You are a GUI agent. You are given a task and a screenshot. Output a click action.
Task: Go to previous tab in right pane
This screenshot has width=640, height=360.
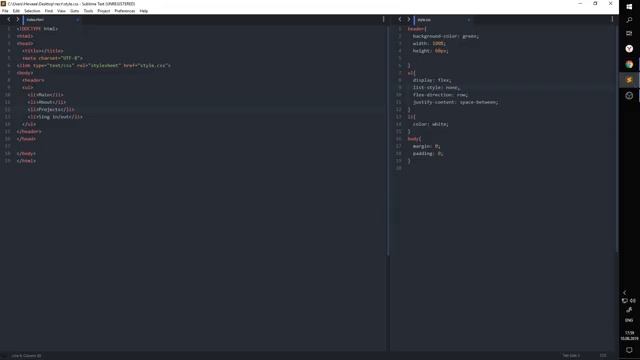tap(400, 19)
